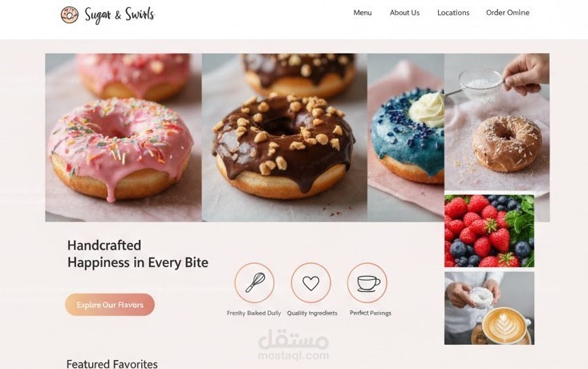Open the Menu navigation item
Viewport: 588px width, 369px height.
(363, 13)
